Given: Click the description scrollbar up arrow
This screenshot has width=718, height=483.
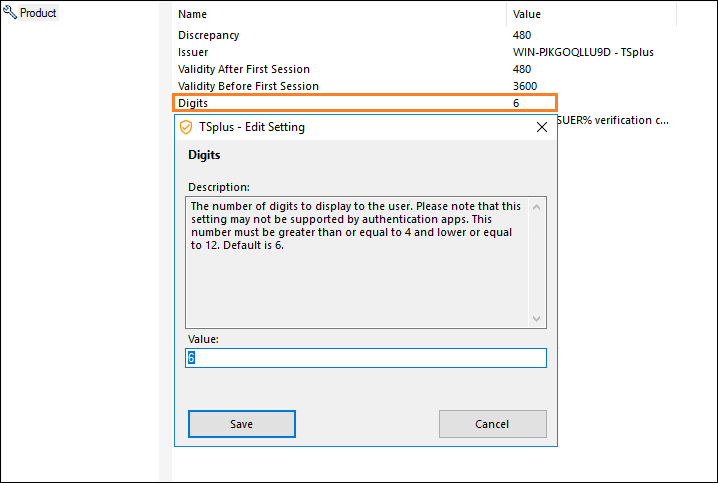Looking at the screenshot, I should 538,207.
